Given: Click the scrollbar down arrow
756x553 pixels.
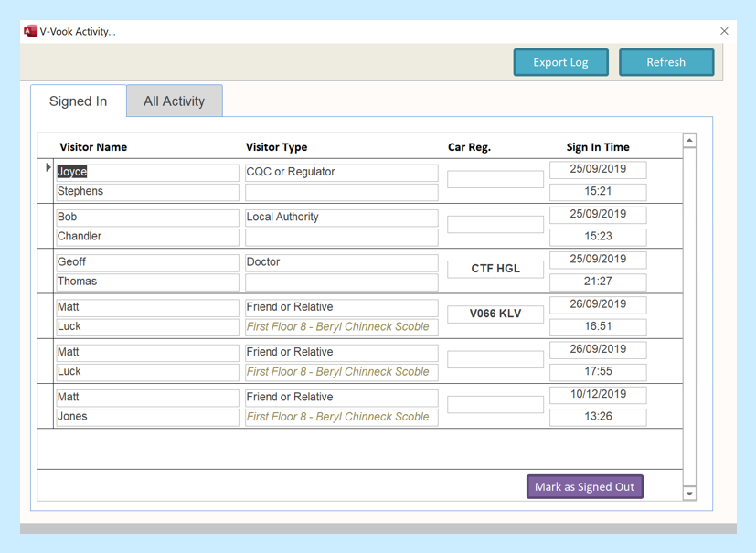Looking at the screenshot, I should click(x=689, y=494).
